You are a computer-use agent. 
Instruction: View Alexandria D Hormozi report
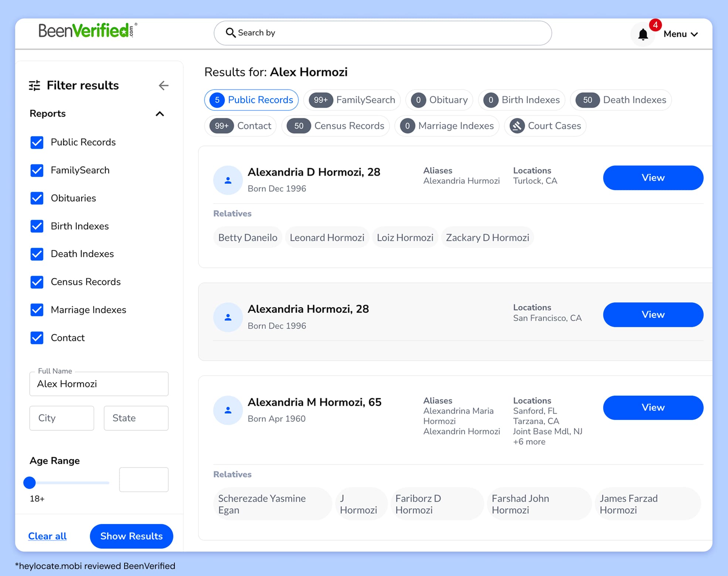click(653, 178)
